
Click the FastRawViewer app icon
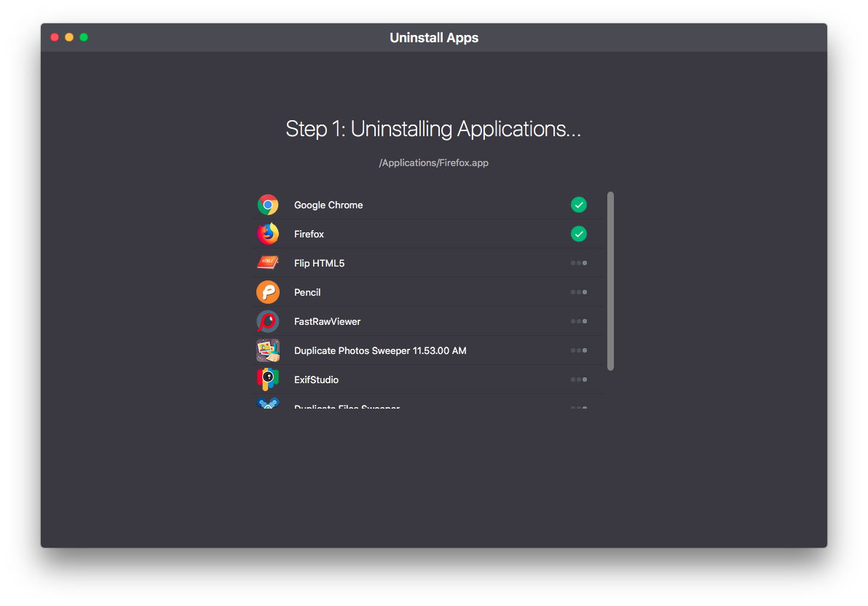(x=268, y=321)
